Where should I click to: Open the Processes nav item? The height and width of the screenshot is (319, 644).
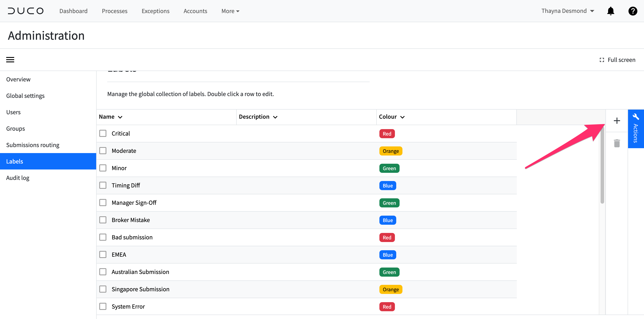pyautogui.click(x=115, y=11)
